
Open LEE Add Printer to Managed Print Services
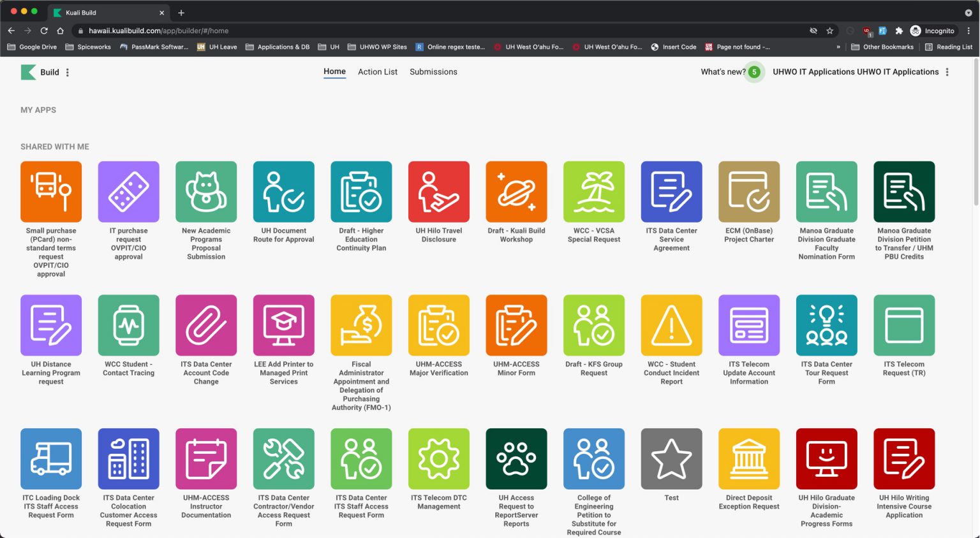(x=284, y=325)
